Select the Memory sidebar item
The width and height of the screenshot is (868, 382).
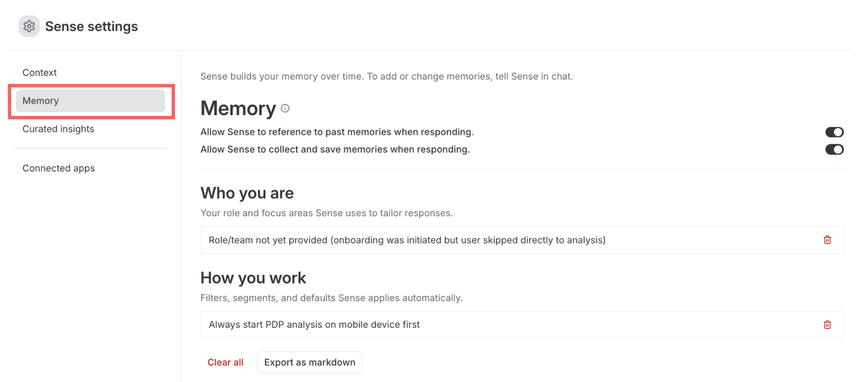coord(90,101)
